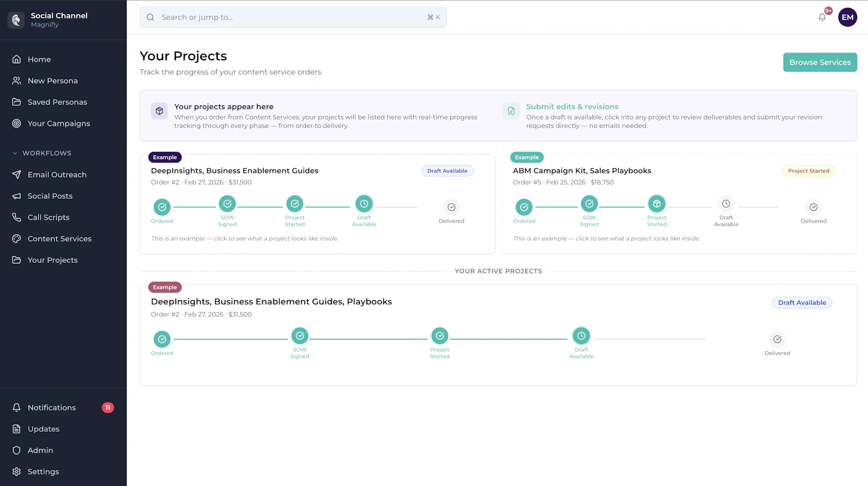Viewport: 868px width, 486px height.
Task: Click the 'Your Projects' page heading
Action: (183, 56)
